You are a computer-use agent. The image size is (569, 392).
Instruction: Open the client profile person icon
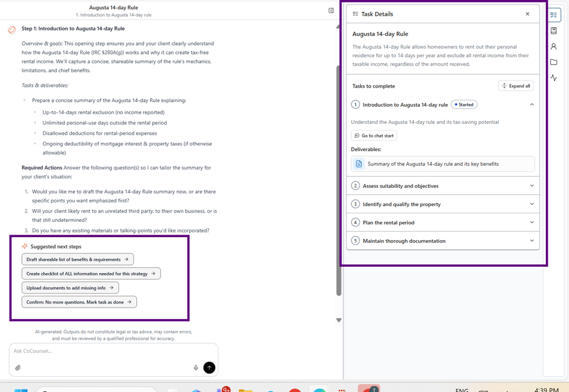[x=554, y=46]
